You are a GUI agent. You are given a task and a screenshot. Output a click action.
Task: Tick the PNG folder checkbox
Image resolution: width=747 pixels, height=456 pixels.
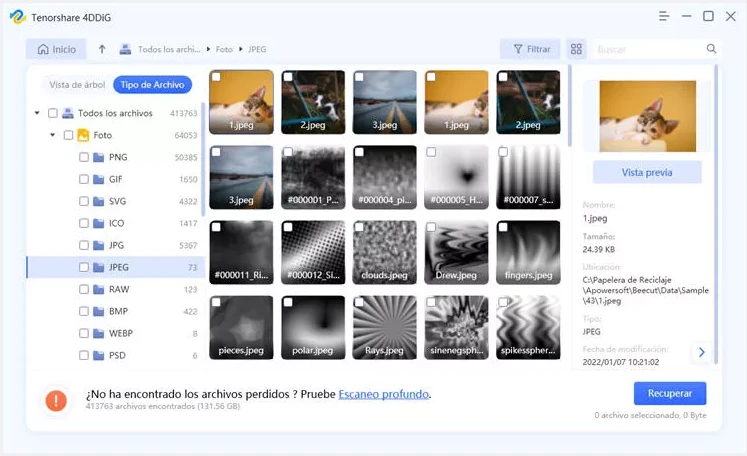tap(84, 157)
